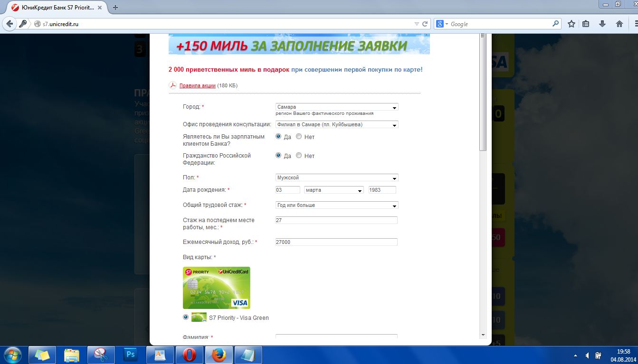
Task: Reload the page with the refresh icon
Action: 425,24
